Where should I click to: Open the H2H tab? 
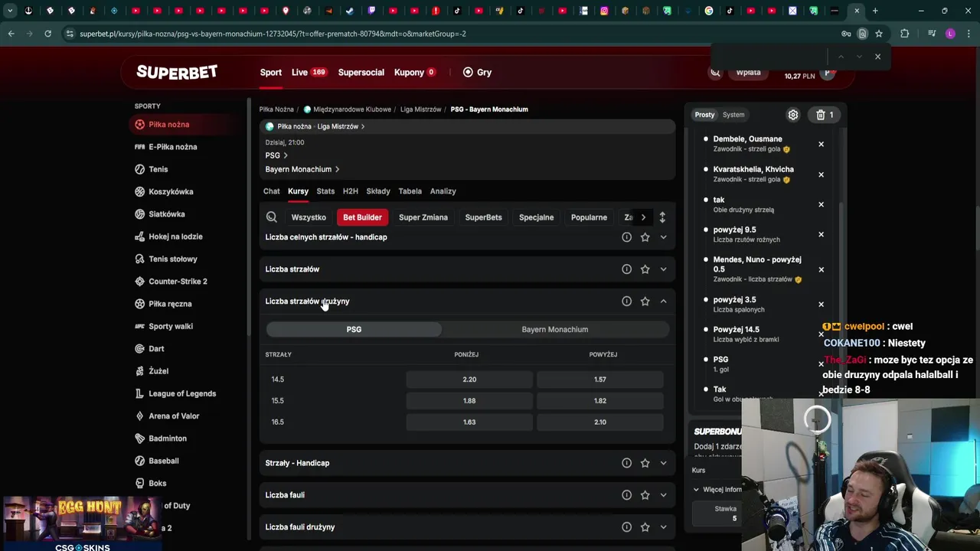tap(350, 191)
